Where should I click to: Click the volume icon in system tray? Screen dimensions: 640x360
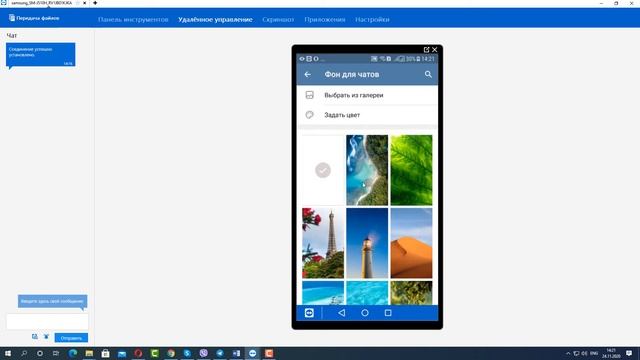coord(584,353)
